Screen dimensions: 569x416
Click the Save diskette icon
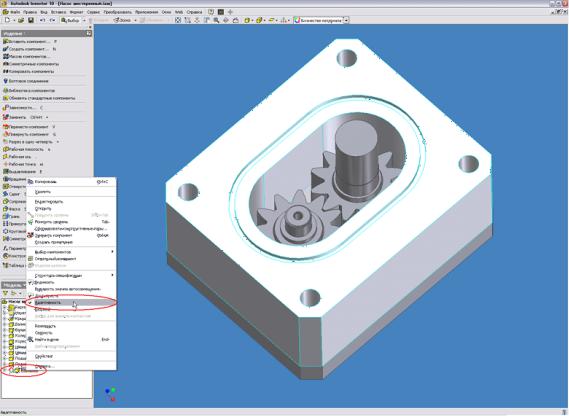31,20
